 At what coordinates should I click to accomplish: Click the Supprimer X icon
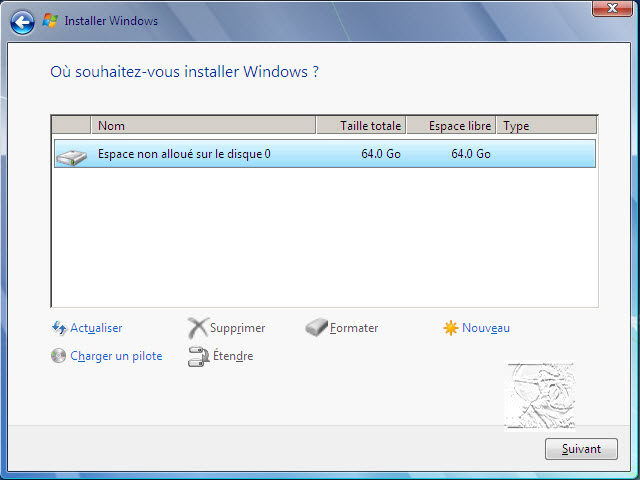[x=198, y=328]
